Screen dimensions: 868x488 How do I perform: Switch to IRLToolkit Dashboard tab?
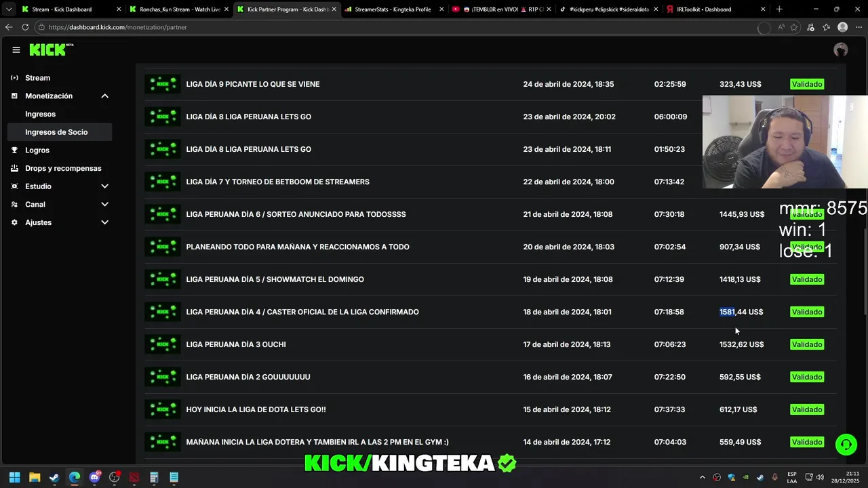pos(715,9)
